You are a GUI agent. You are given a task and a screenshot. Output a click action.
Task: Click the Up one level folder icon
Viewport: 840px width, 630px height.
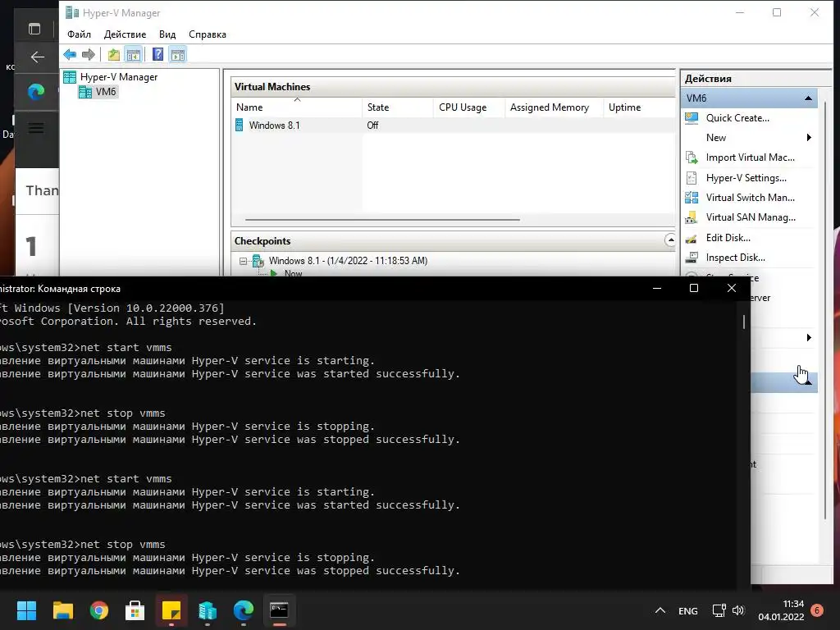(113, 54)
